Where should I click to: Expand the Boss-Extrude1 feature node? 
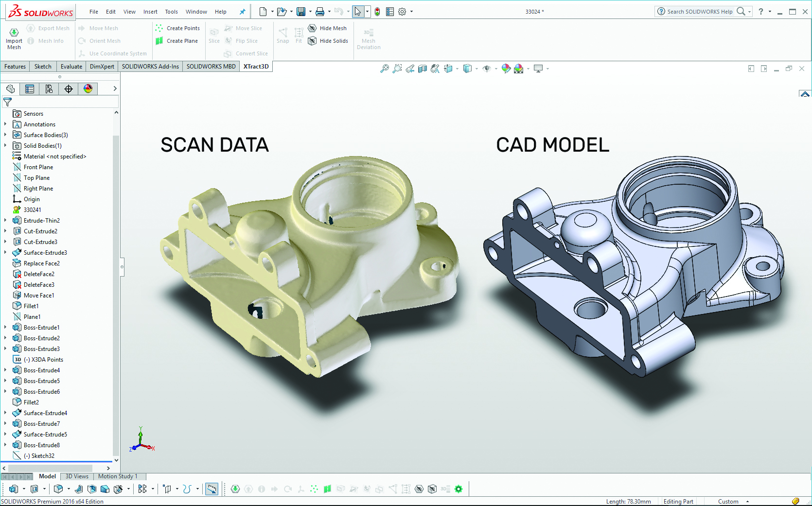tap(6, 327)
